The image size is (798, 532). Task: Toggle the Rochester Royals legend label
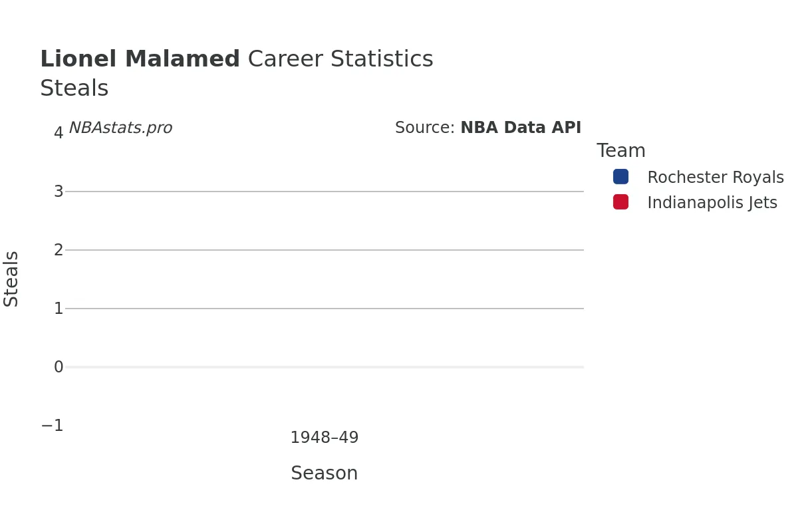click(x=716, y=178)
